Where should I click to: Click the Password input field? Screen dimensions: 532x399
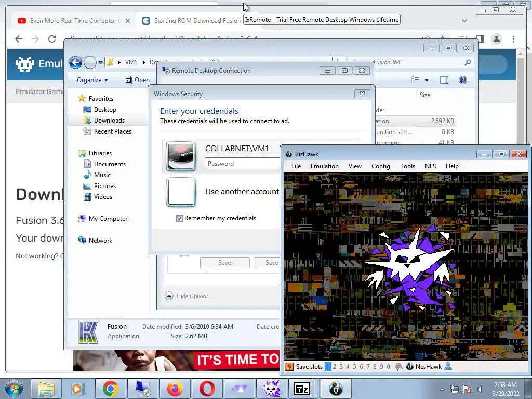coord(242,164)
